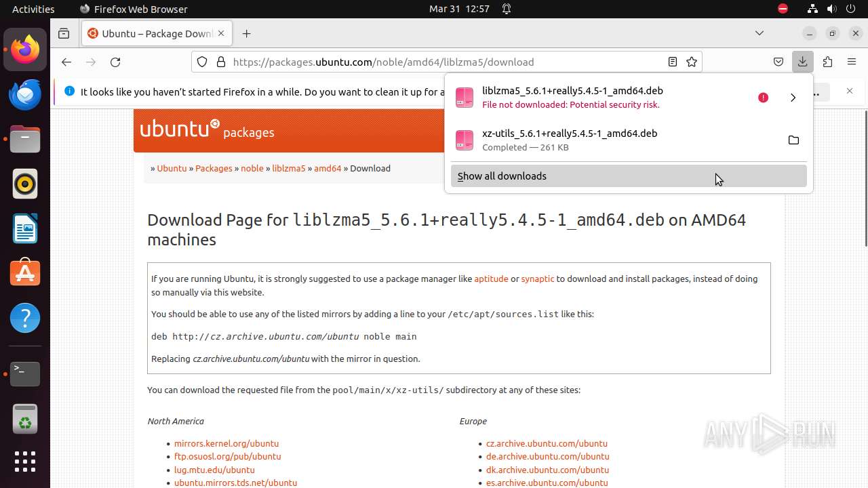Show Applications grid in dock
The height and width of the screenshot is (488, 868).
tap(25, 462)
